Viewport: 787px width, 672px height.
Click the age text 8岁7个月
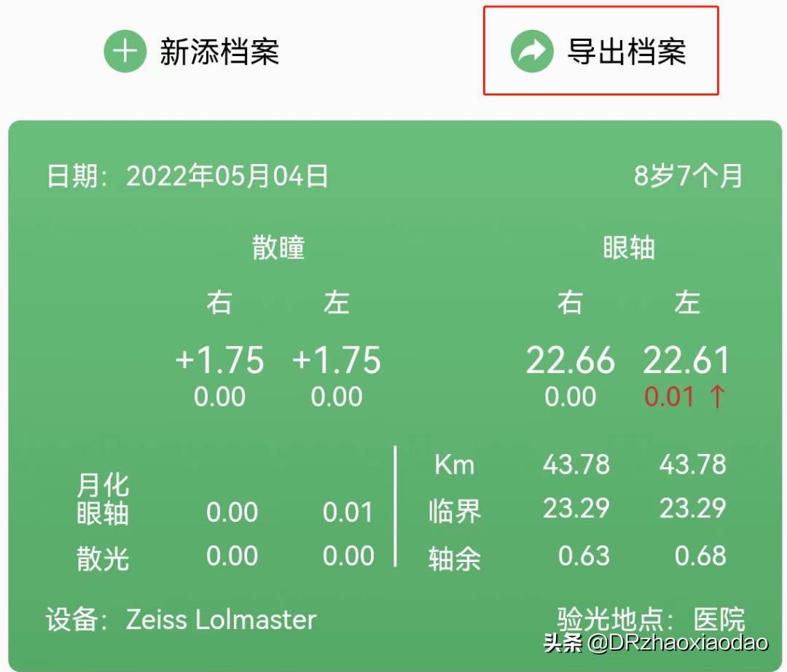pos(688,176)
